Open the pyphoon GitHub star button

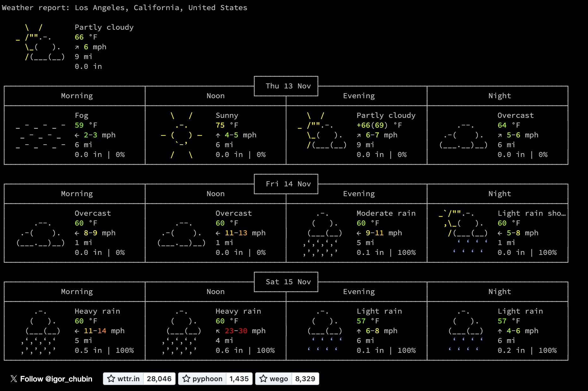coord(202,379)
